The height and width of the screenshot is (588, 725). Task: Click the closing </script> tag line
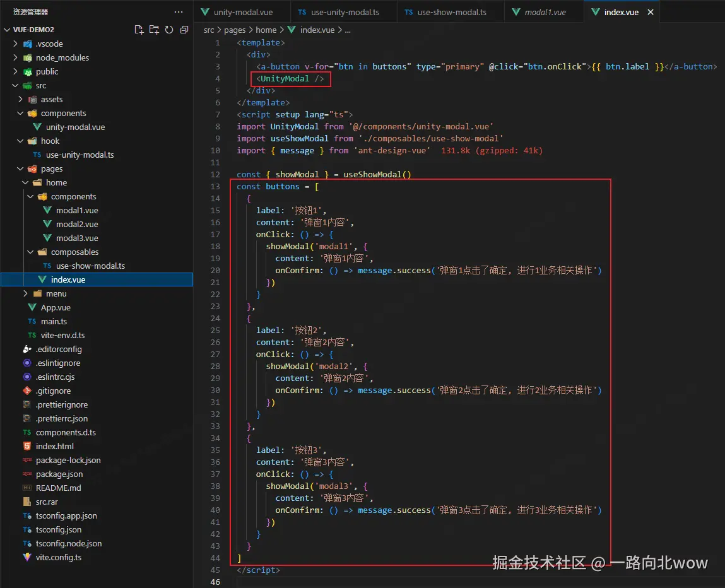[258, 570]
